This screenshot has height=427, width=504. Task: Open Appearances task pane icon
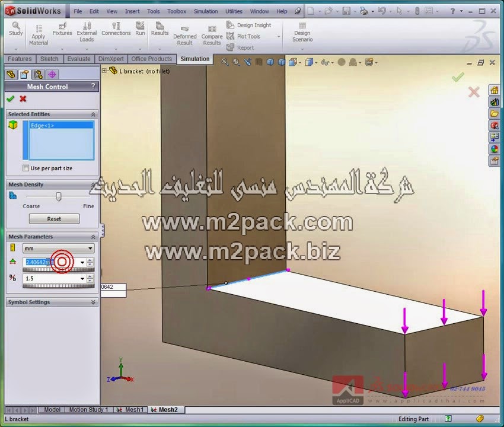click(x=495, y=149)
